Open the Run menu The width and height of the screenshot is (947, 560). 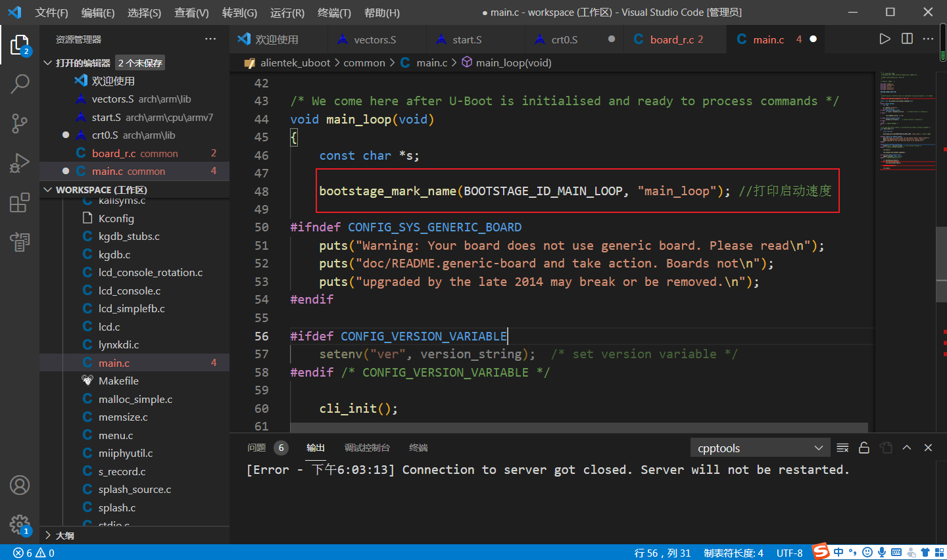(287, 12)
